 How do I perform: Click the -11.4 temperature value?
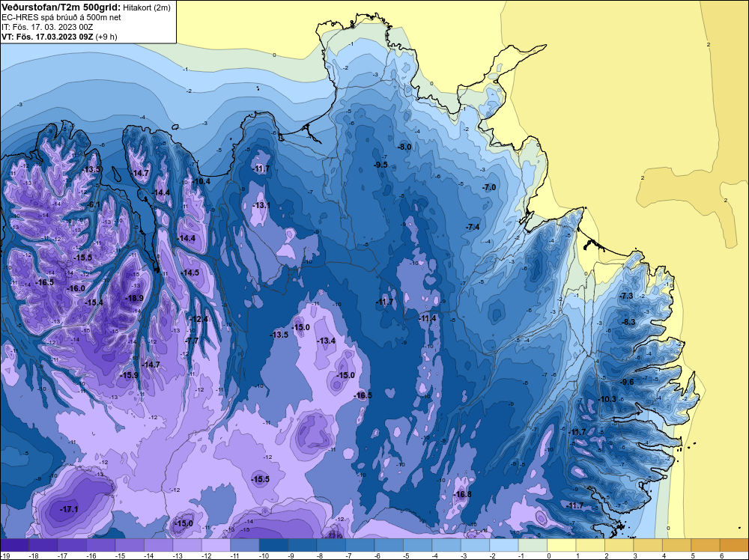tap(428, 318)
